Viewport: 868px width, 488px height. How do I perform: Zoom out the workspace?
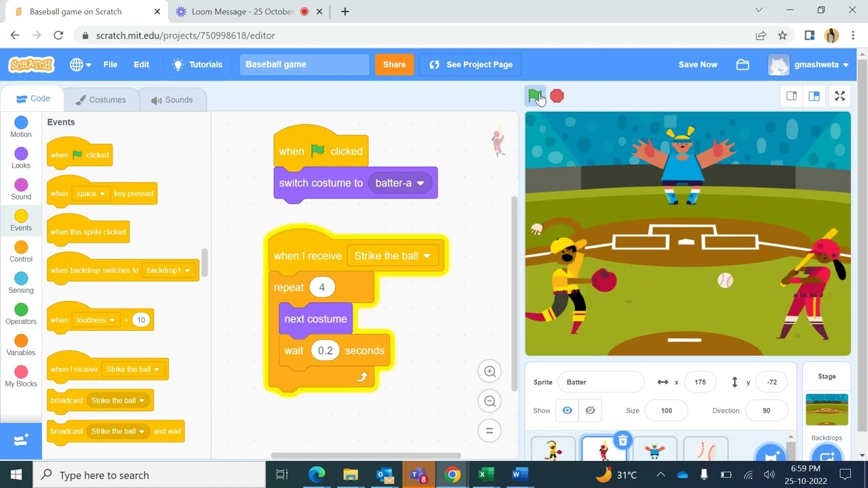click(x=489, y=401)
